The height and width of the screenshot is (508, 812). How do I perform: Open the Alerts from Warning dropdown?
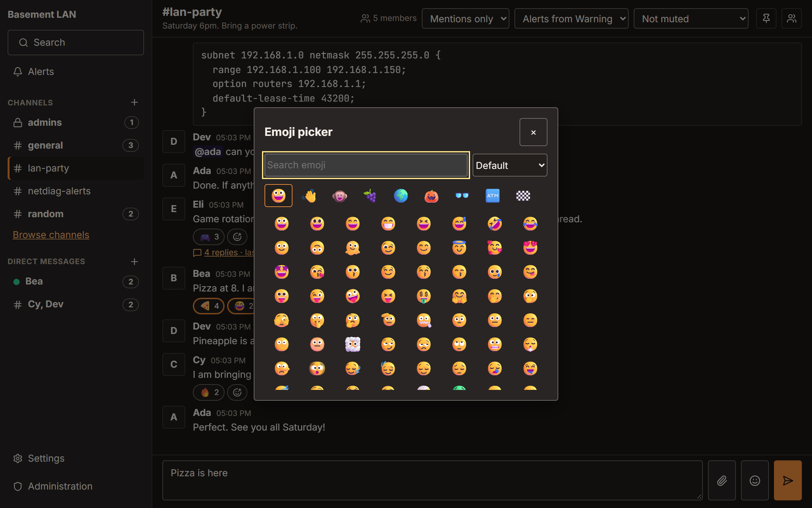(x=571, y=18)
